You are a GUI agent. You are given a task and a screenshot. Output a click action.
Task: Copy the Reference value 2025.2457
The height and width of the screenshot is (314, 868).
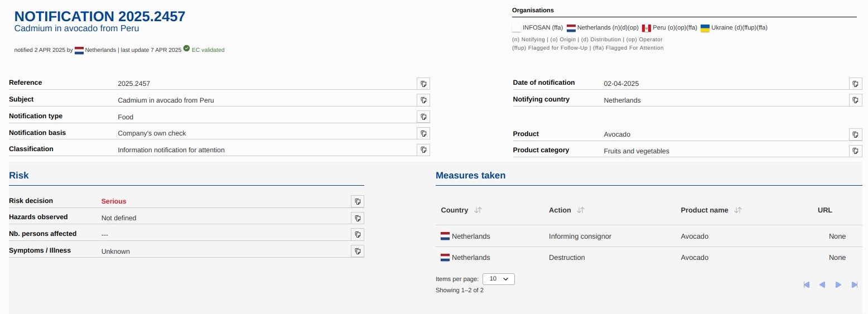pyautogui.click(x=423, y=84)
